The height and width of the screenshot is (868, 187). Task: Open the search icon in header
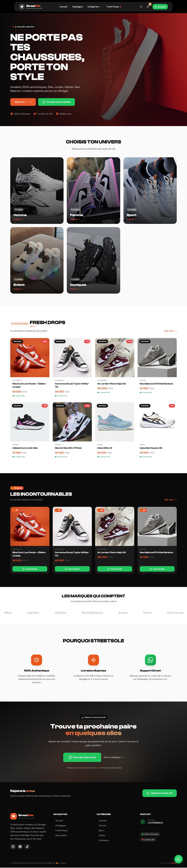click(141, 7)
